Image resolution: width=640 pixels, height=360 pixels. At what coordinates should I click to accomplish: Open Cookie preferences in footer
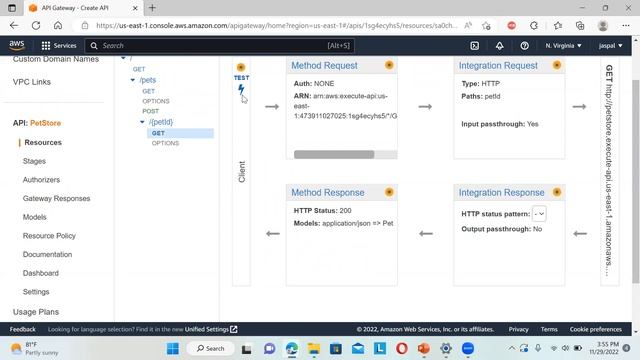(596, 329)
